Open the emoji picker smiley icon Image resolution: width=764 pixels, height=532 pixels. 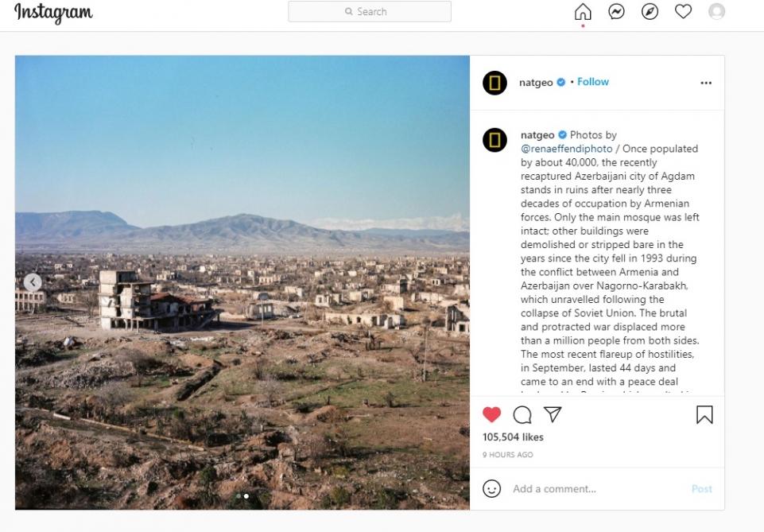click(491, 488)
